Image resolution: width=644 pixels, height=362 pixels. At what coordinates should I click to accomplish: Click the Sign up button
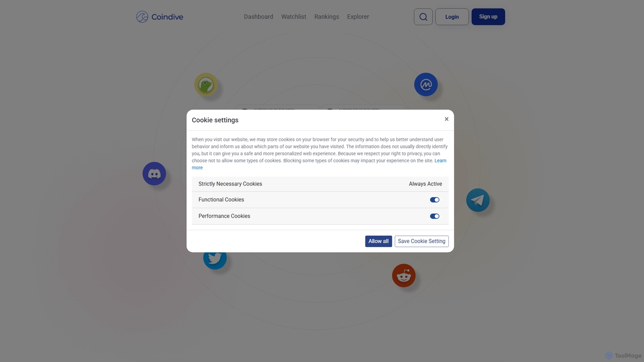pyautogui.click(x=488, y=17)
